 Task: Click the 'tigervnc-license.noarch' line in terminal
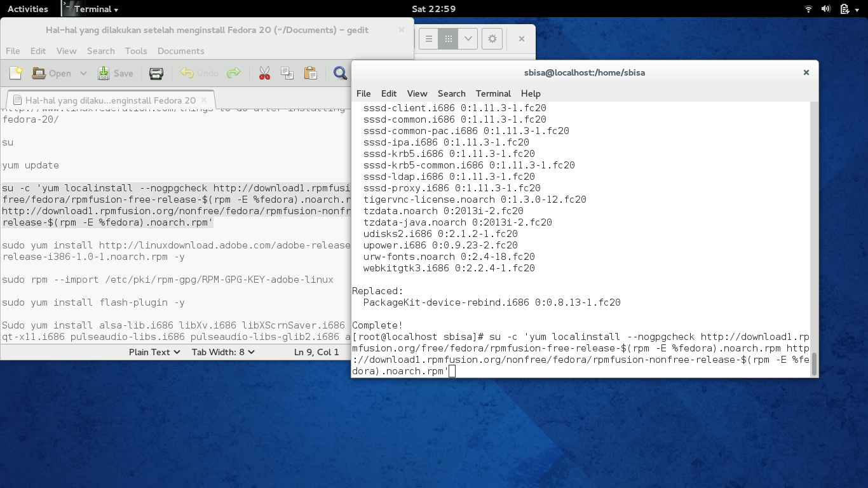[x=475, y=200]
